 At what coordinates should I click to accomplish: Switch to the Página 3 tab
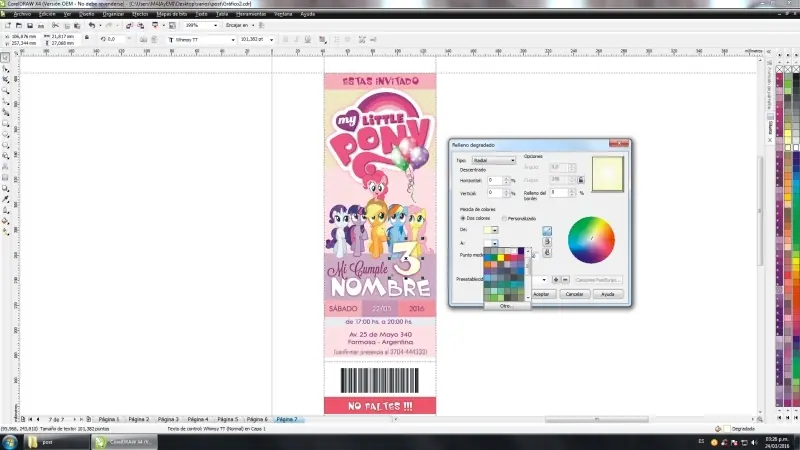click(x=168, y=419)
